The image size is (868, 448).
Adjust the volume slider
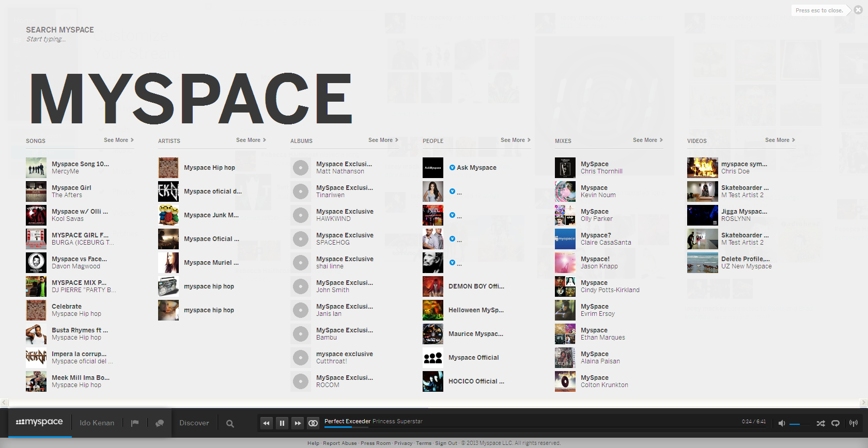(800, 424)
